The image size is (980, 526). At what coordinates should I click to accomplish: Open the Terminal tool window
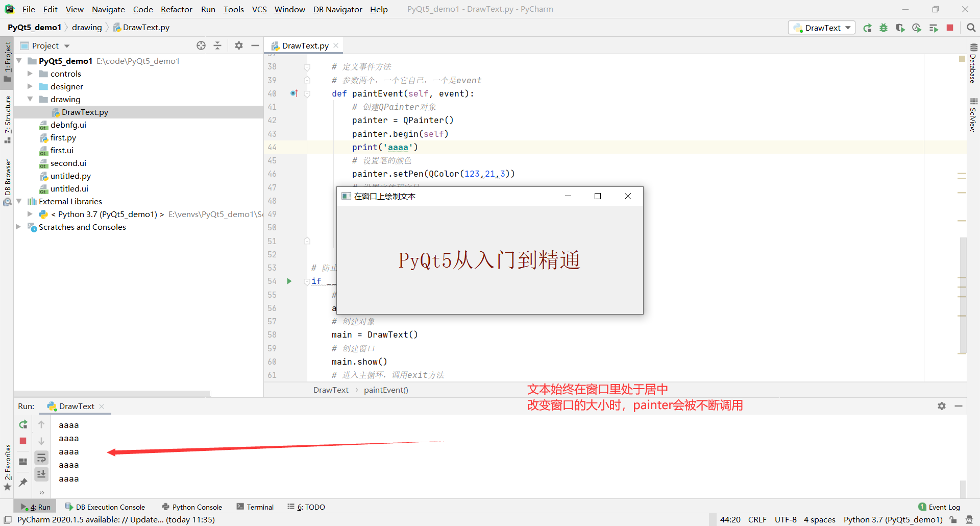click(255, 507)
